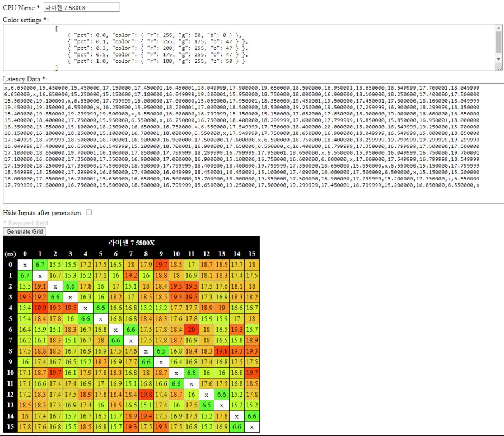Click the '19' cell in row 4
The height and width of the screenshot is (436, 504).
click(x=221, y=308)
